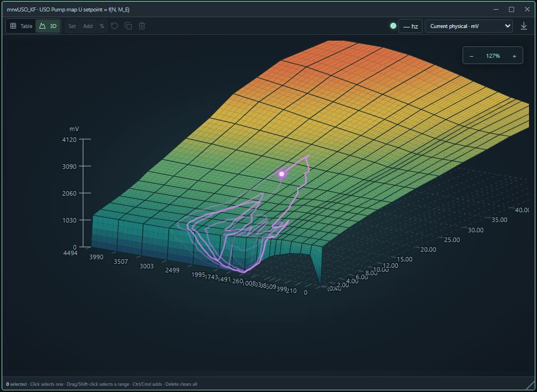
Task: Click the undo/revert arrow icon
Action: coord(114,26)
